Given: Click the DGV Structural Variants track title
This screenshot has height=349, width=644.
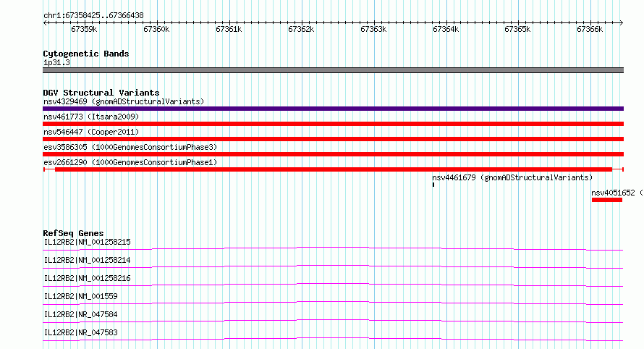Looking at the screenshot, I should click(x=101, y=93).
